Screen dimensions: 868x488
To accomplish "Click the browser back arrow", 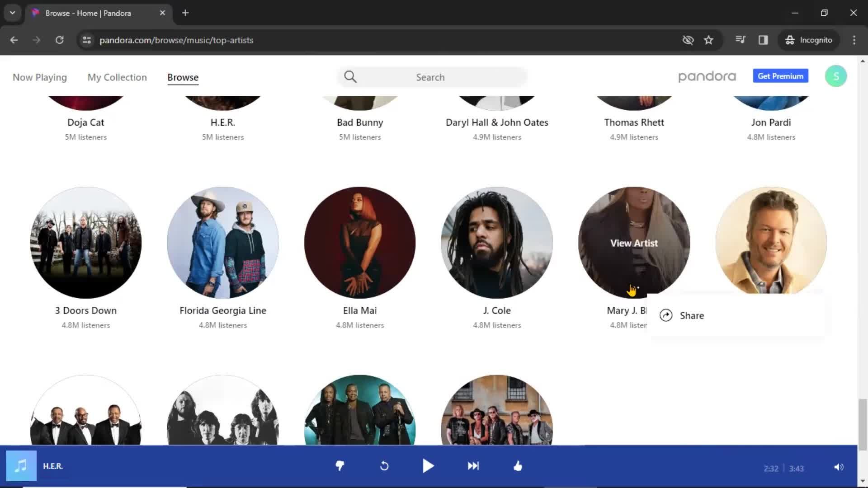I will coord(14,40).
